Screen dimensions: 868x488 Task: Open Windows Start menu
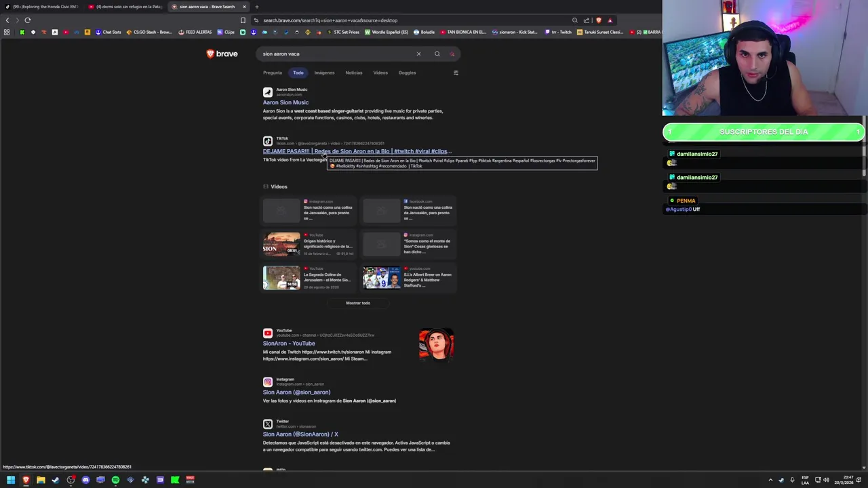click(11, 480)
